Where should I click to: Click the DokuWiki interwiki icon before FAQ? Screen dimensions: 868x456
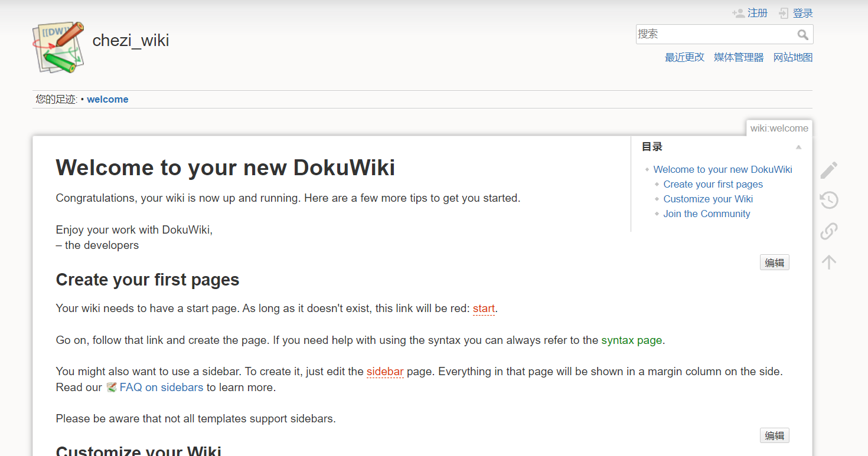112,388
